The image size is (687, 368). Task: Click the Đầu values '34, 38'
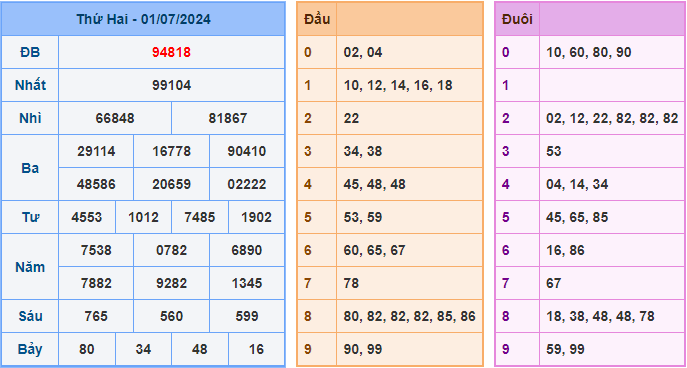click(363, 152)
